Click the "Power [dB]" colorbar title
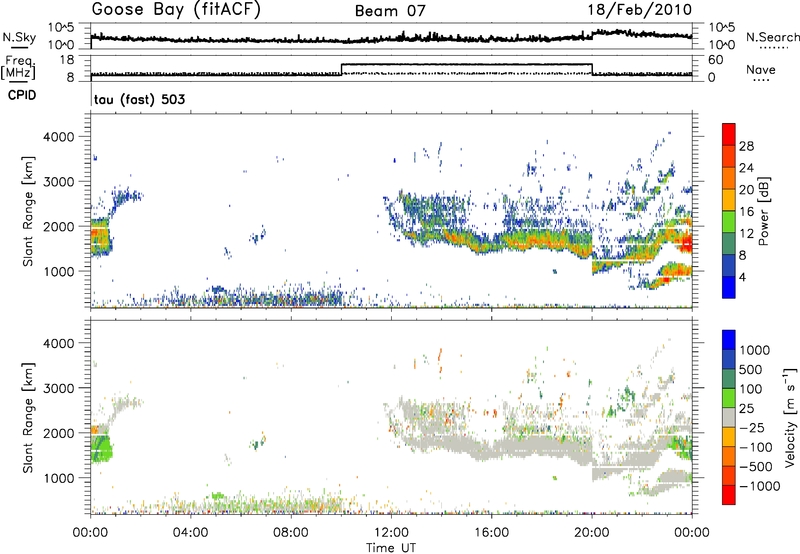This screenshot has height=554, width=800. 764,211
